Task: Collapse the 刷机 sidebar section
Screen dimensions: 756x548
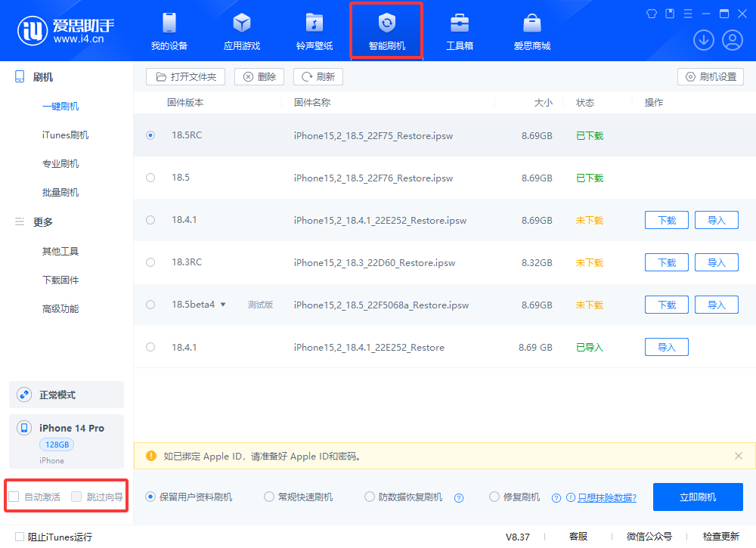Action: [42, 77]
